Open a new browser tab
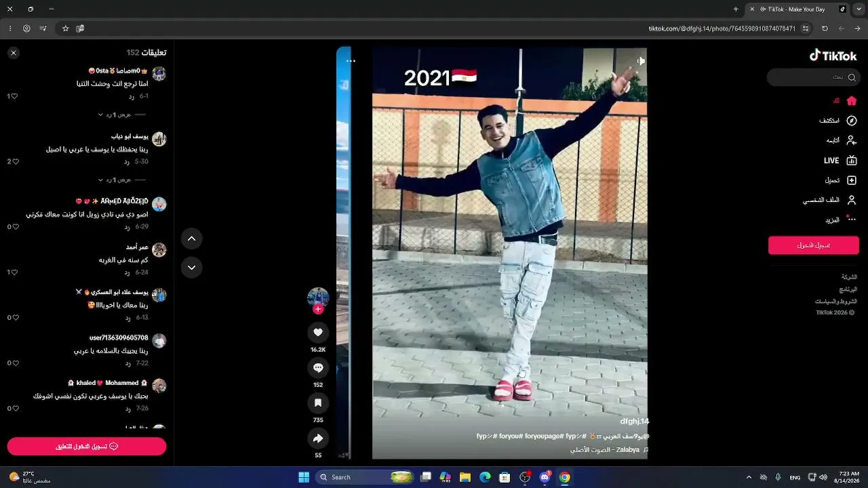The width and height of the screenshot is (868, 488). click(x=736, y=9)
